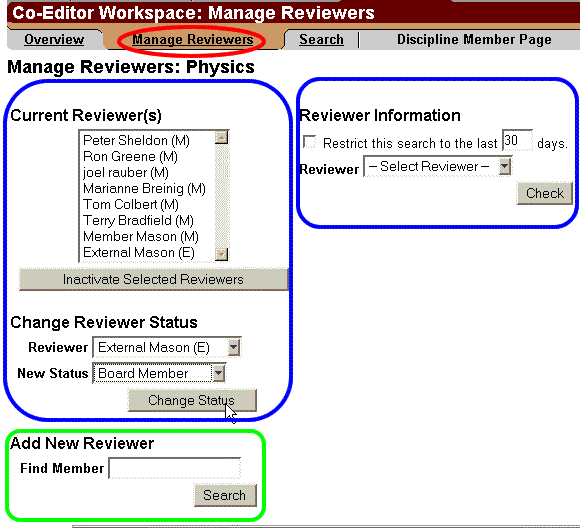The width and height of the screenshot is (580, 528).
Task: Open the New Status dropdown
Action: [159, 373]
